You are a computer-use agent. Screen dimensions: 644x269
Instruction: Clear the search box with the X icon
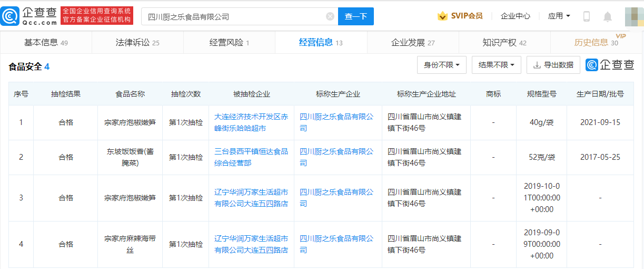[x=330, y=16]
